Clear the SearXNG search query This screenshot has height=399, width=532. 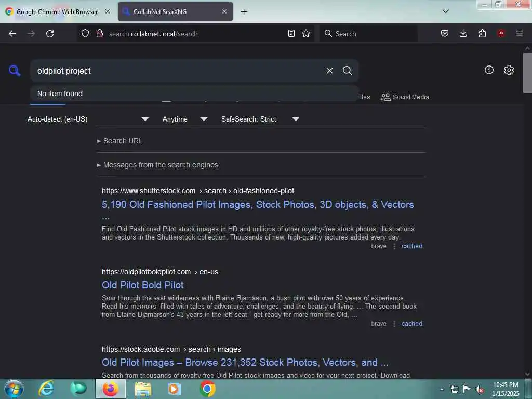tap(329, 71)
